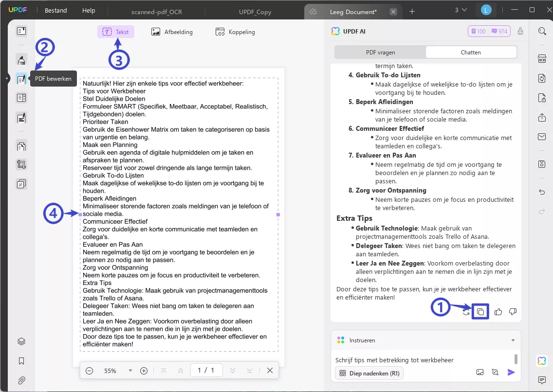Open the Help menu

89,11
